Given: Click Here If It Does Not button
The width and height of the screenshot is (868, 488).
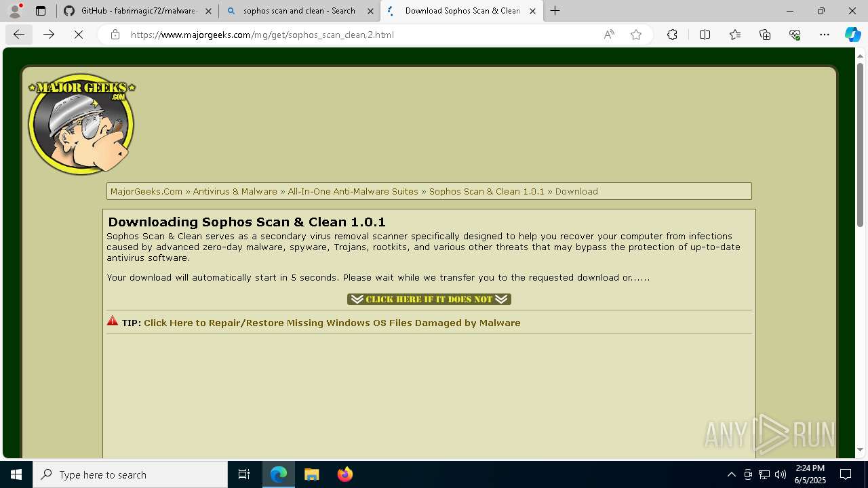Looking at the screenshot, I should [429, 299].
